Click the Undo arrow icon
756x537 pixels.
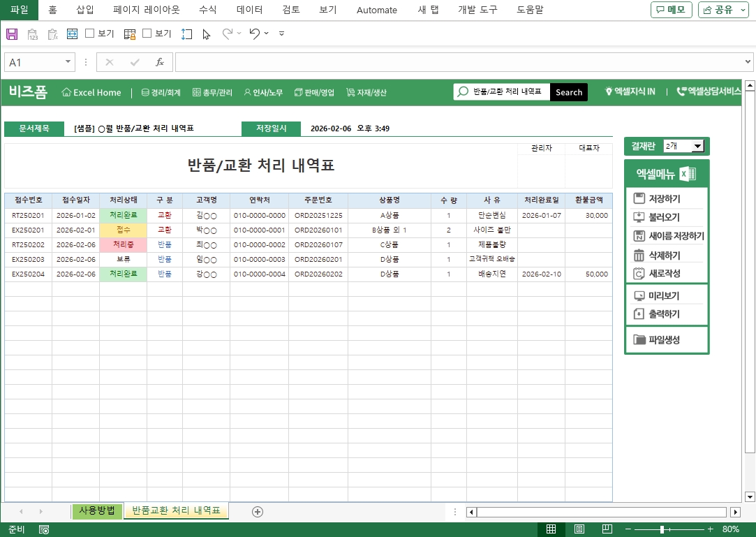click(254, 34)
